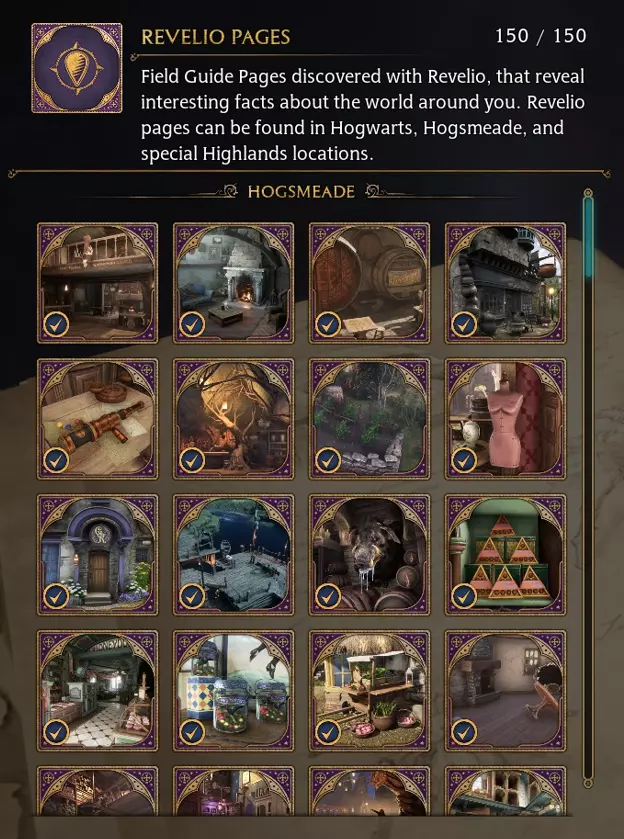The height and width of the screenshot is (839, 624).
Task: Open the glowing tree interior page card
Action: click(x=233, y=419)
